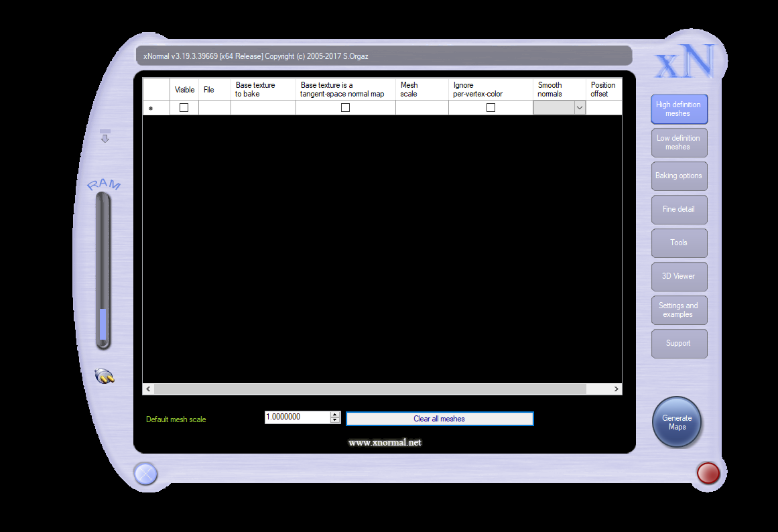This screenshot has height=532, width=778.
Task: Click Generate Maps button
Action: point(677,422)
